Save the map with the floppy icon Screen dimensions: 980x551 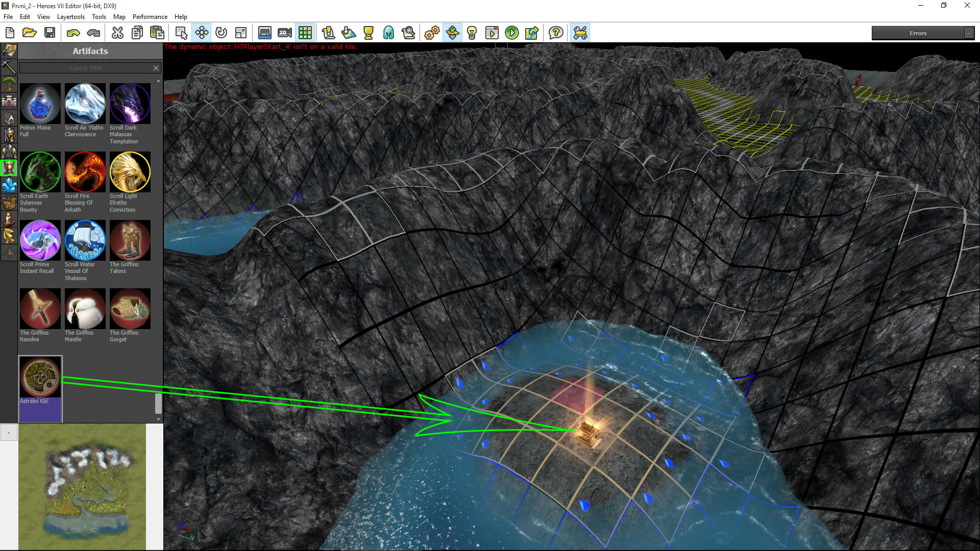50,33
